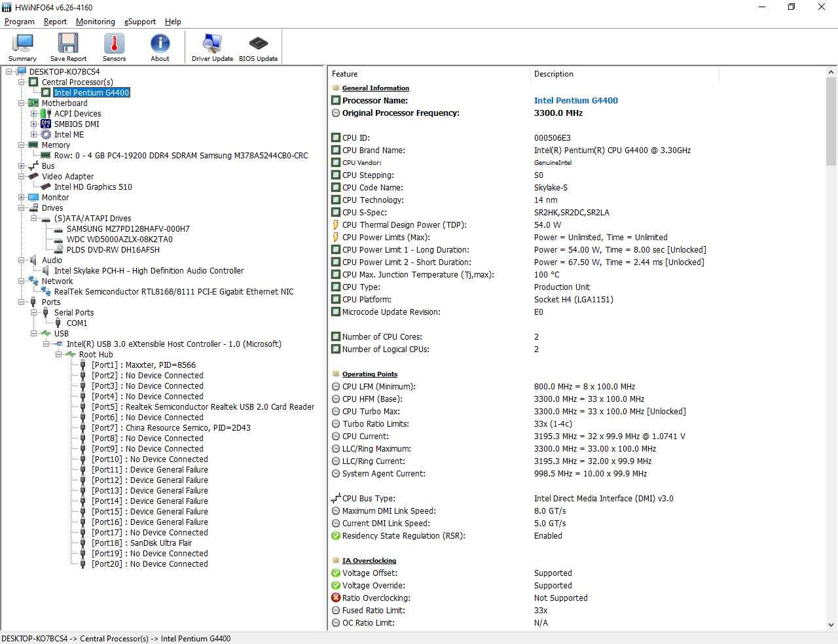Open the Report menu

55,22
